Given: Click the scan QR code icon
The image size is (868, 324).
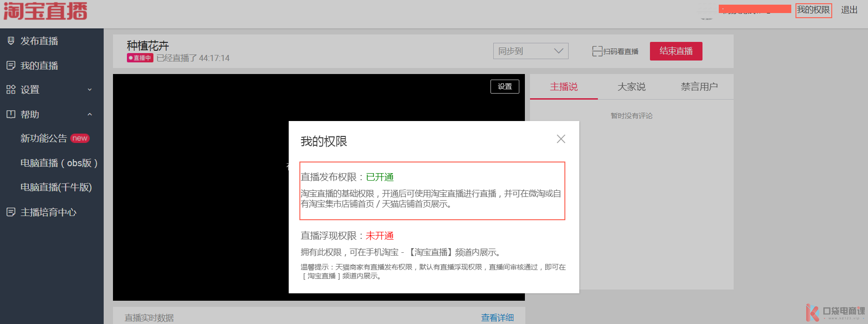Looking at the screenshot, I should click(597, 51).
